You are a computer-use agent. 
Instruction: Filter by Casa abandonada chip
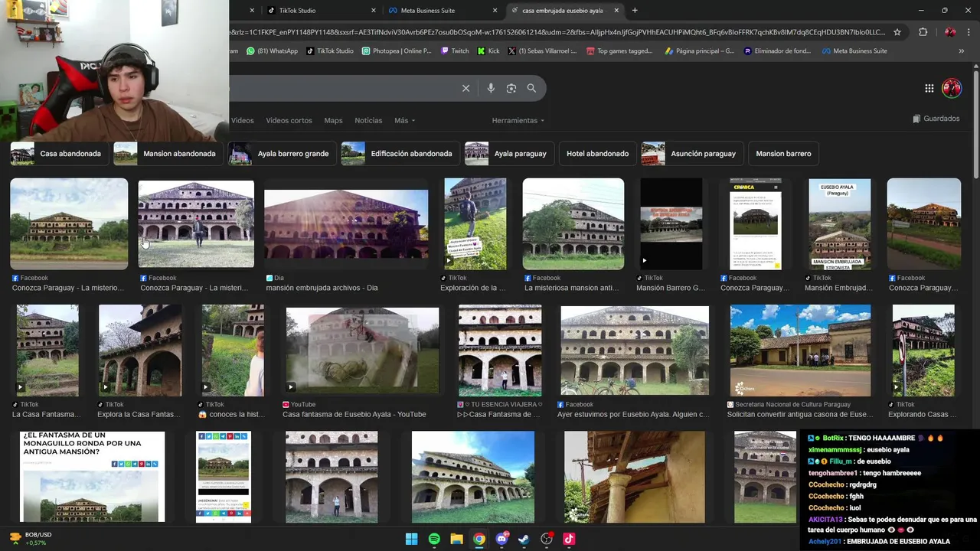coord(59,153)
